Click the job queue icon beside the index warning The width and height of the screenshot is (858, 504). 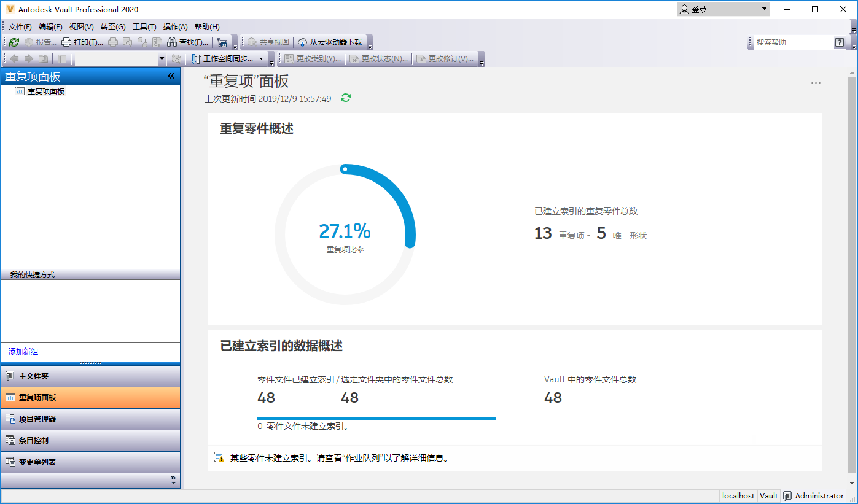click(x=219, y=457)
